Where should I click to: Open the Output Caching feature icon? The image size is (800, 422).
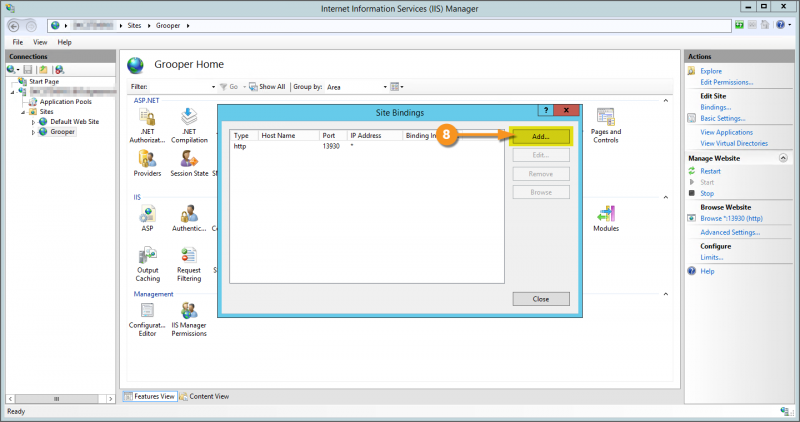coord(147,255)
